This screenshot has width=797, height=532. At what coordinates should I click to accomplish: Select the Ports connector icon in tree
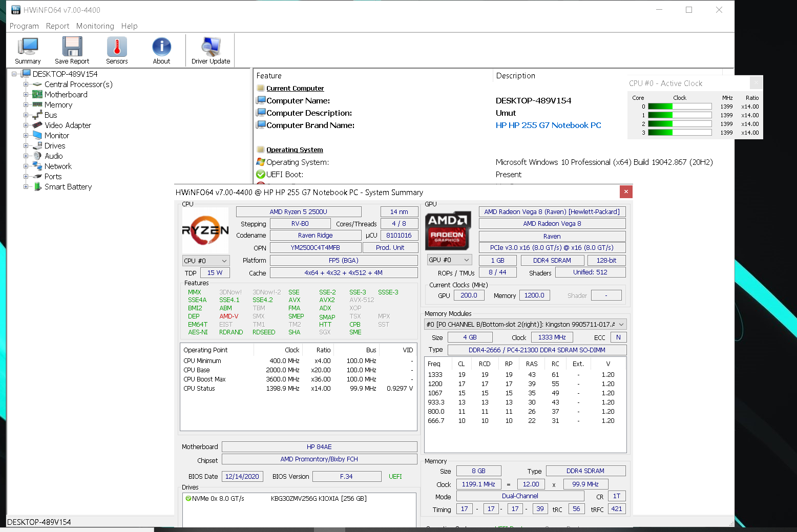(37, 177)
